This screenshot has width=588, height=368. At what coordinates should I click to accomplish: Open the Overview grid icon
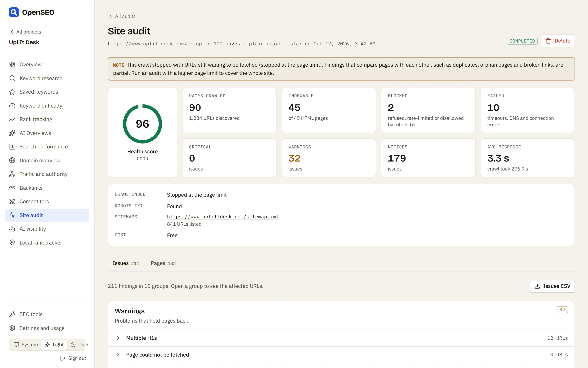(12, 64)
